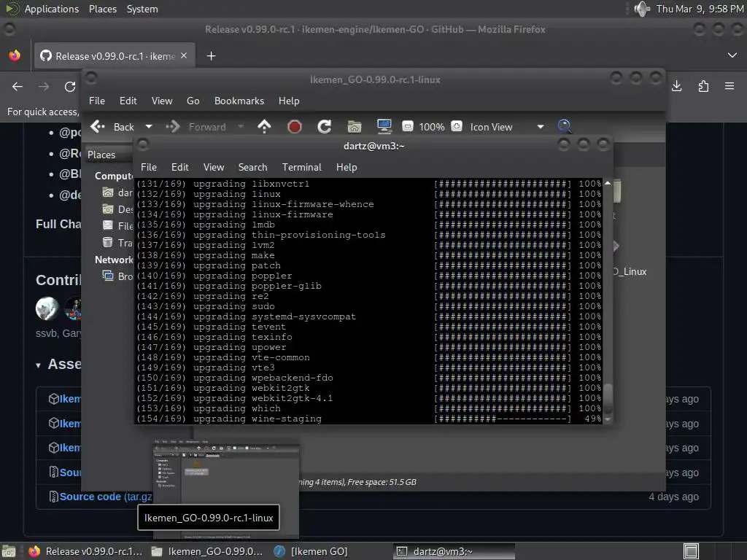747x560 pixels.
Task: Click the 100% zoom level label
Action: pos(432,127)
